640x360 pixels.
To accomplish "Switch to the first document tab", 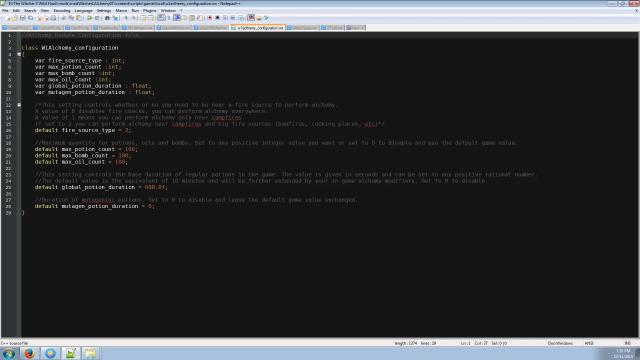I will tap(16, 28).
